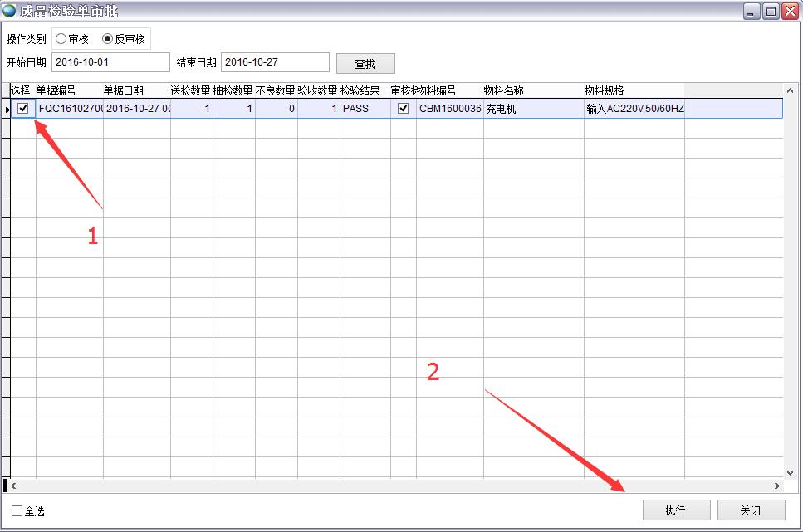Enable the 全选 select-all checkbox
The image size is (803, 532).
(x=17, y=510)
